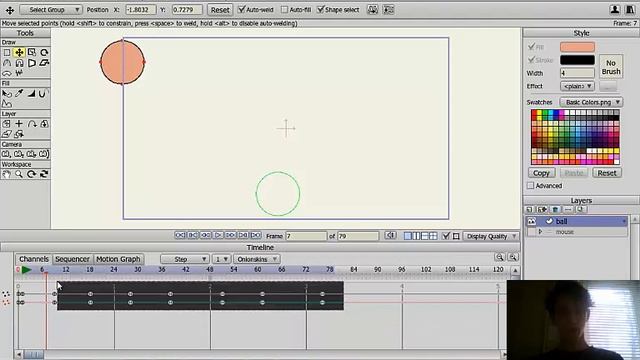Select the Add Point tool
This screenshot has height=360, width=640.
pyautogui.click(x=7, y=63)
